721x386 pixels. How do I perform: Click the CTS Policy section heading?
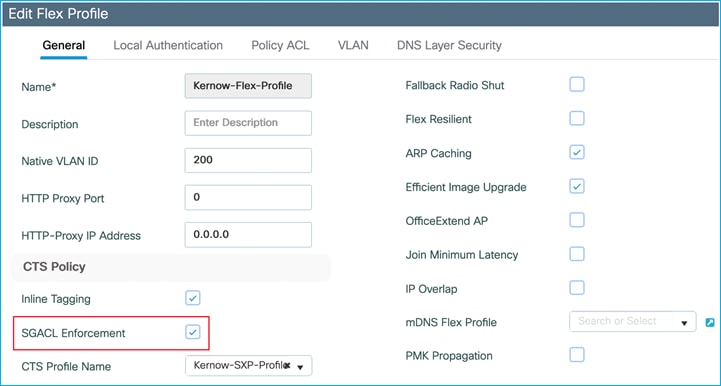tap(54, 267)
